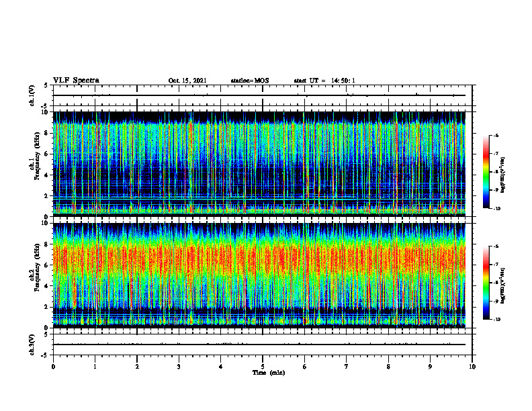This screenshot has width=532, height=411.
Task: Click inside the ch.1 spectrogram panel
Action: point(259,164)
